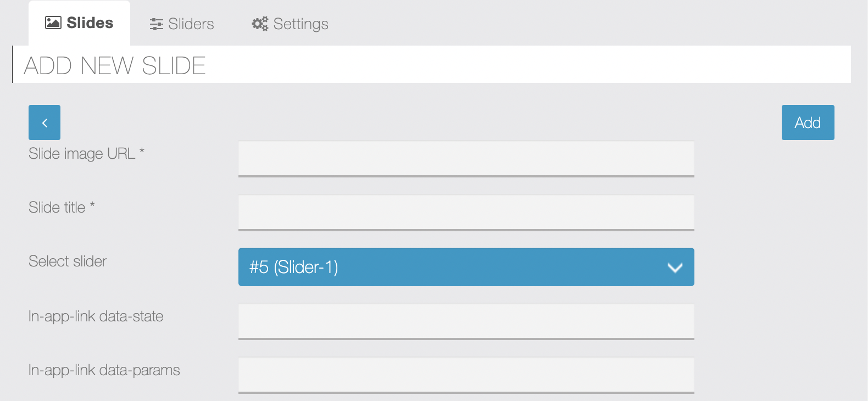Screen dimensions: 868x401
Task: Click the In-app-link data-params field
Action: (x=466, y=375)
